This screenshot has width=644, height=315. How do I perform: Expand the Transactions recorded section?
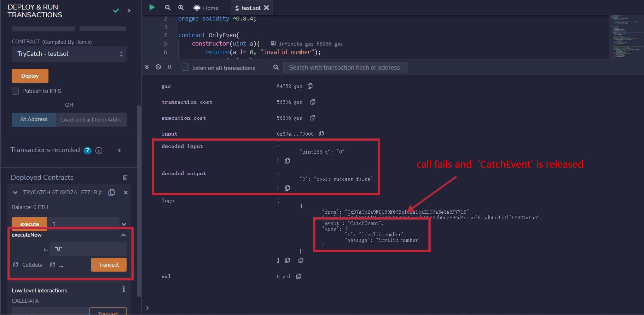[x=120, y=150]
